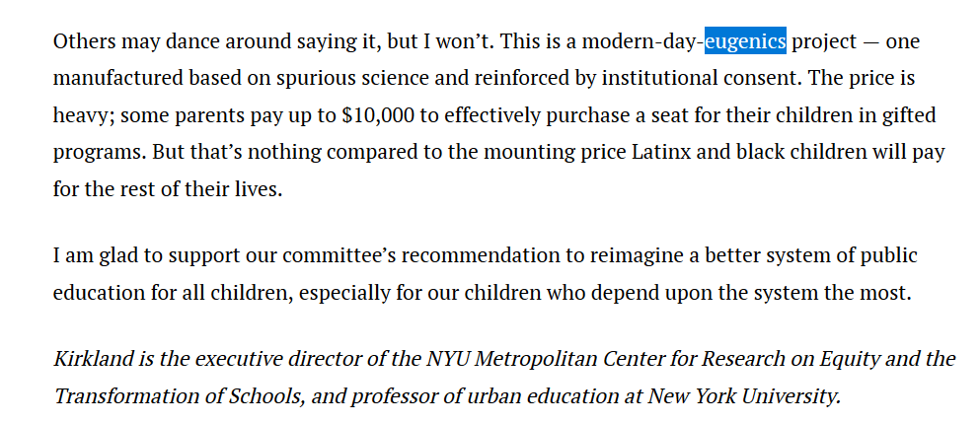Click the highlighted word "eugenics"
Screen dimensions: 980x423
coord(745,41)
